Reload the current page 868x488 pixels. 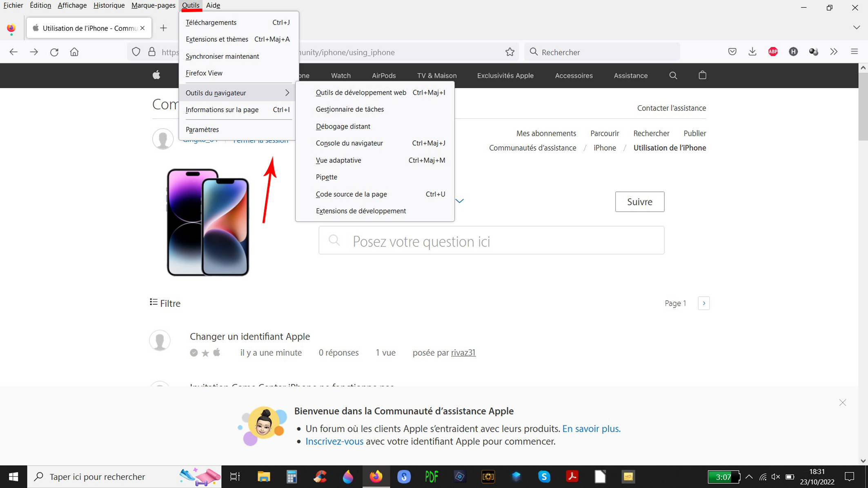click(54, 52)
